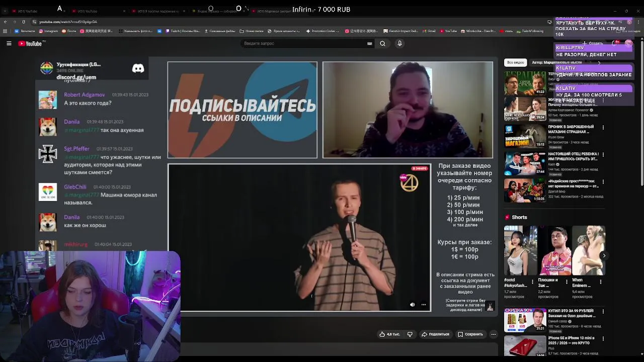Open options for 'Настоящий отец ребенка' video

click(603, 155)
